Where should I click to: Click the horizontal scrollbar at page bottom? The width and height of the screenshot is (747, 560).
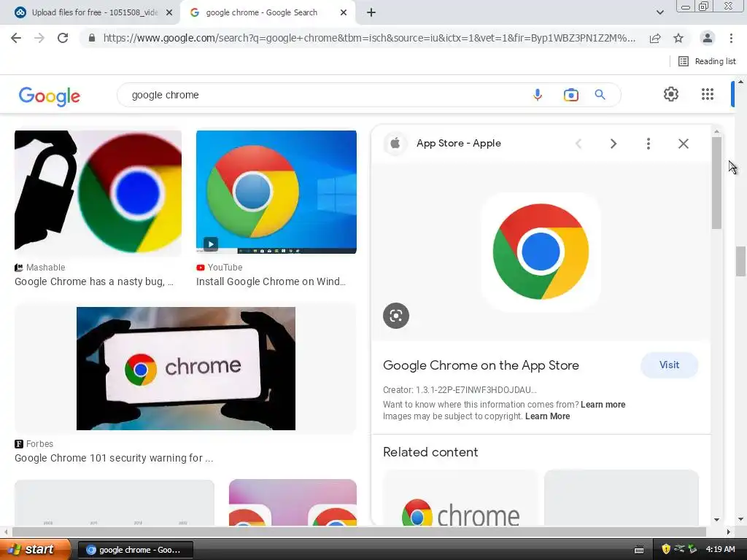pyautogui.click(x=359, y=532)
